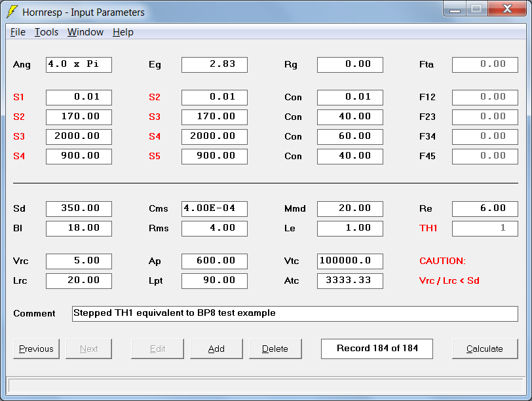Screen dimensions: 532x401
Task: Select the Atc field showing 3333.33
Action: 350,281
